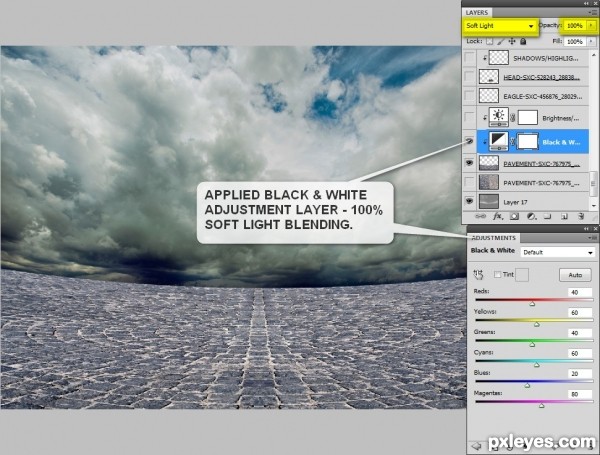Delete layer using the trash icon
This screenshot has width=600, height=455.
tap(581, 217)
